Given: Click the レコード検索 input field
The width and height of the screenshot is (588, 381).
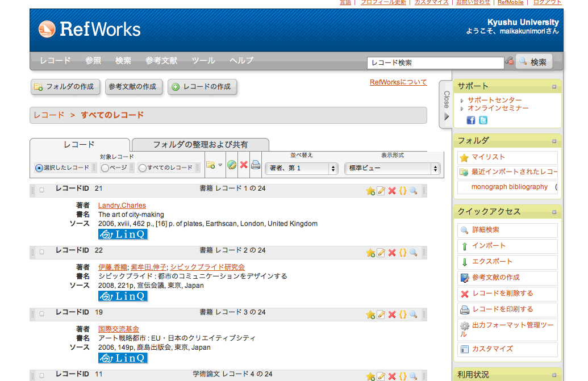Looking at the screenshot, I should coord(435,62).
